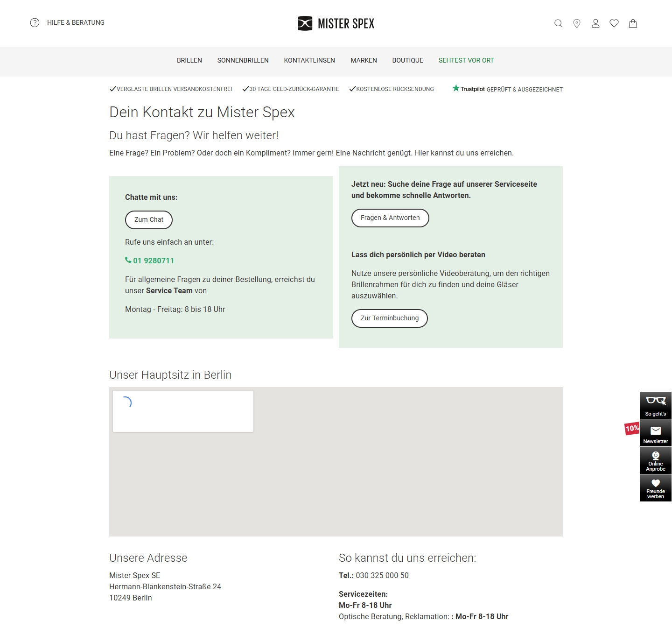Click '10249 Berlin' postal line
Image resolution: width=672 pixels, height=635 pixels.
pos(131,598)
